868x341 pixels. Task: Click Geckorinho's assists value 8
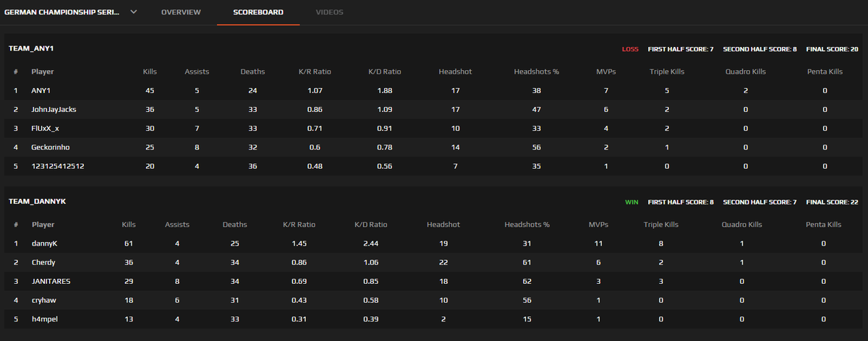point(197,147)
